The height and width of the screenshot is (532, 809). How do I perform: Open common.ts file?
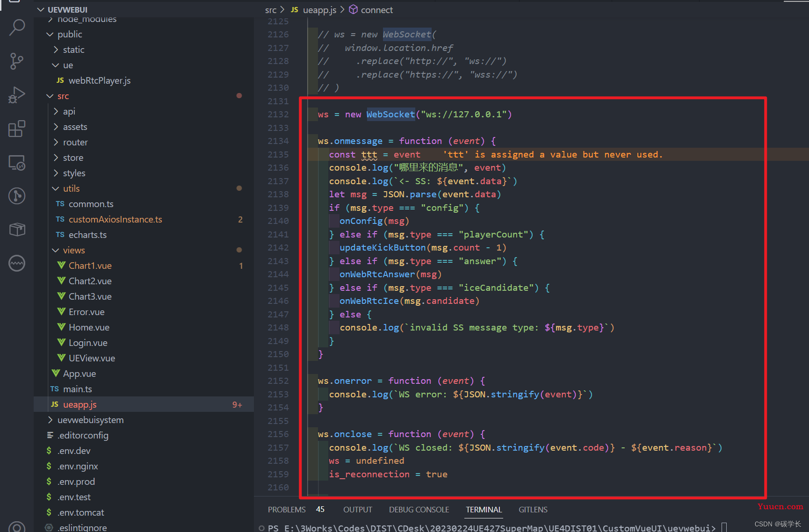click(x=91, y=204)
